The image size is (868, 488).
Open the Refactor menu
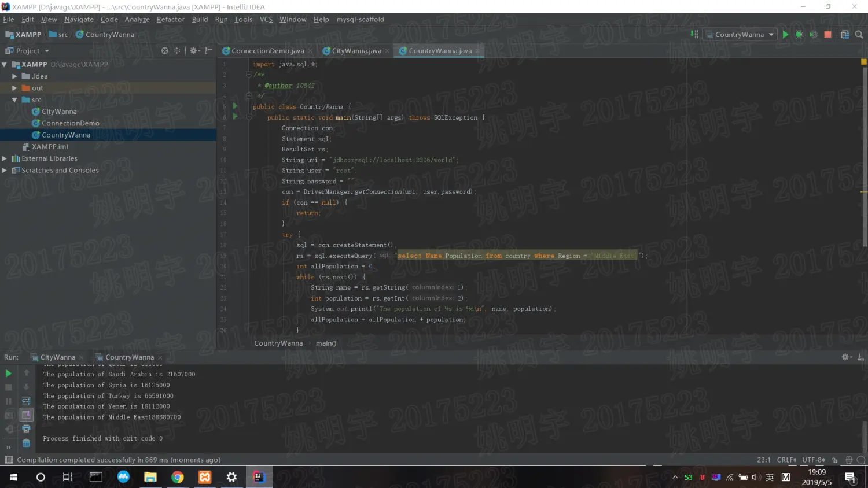pos(171,19)
